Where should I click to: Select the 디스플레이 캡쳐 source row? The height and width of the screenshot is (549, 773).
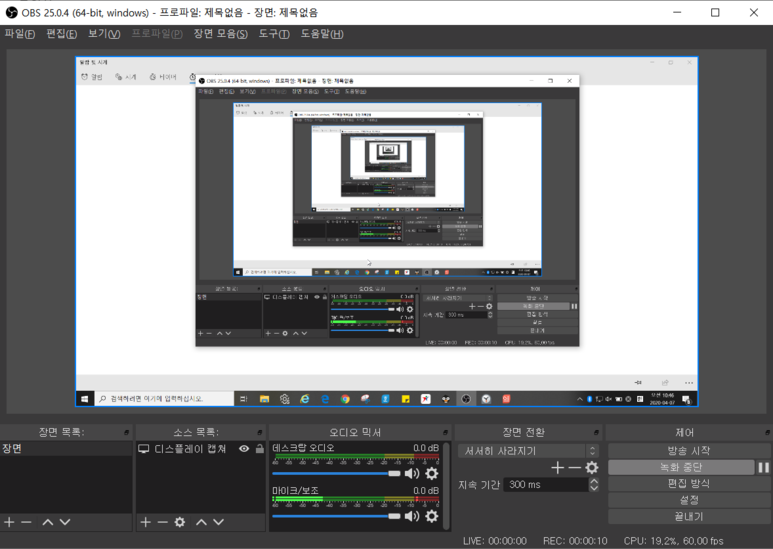point(201,448)
